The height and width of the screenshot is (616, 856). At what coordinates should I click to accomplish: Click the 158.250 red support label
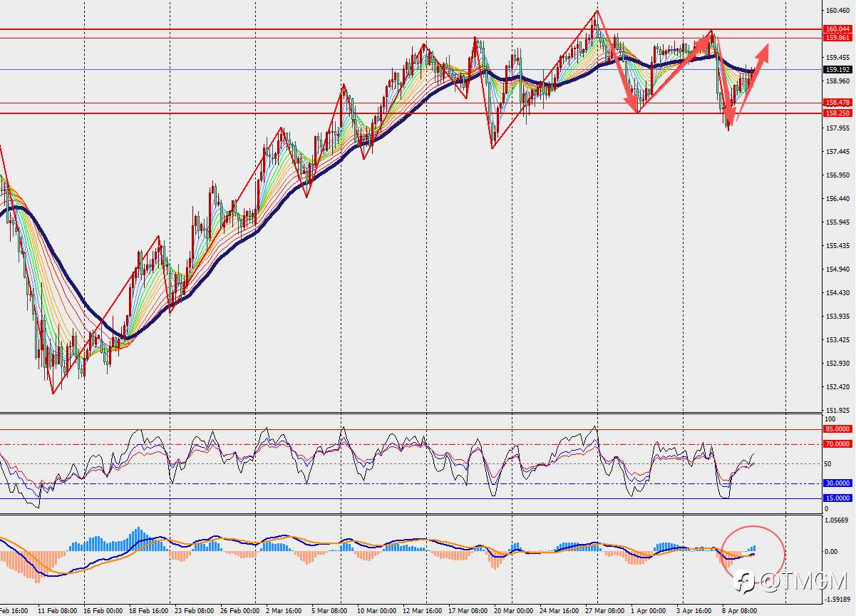[x=837, y=113]
